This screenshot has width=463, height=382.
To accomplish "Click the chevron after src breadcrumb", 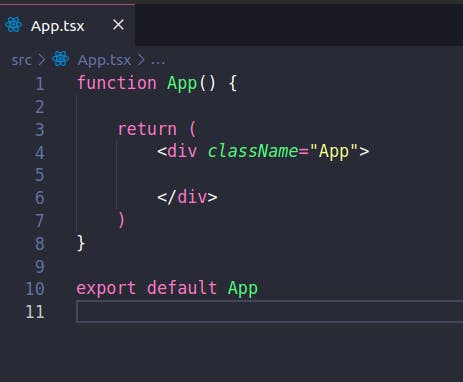I will (42, 60).
